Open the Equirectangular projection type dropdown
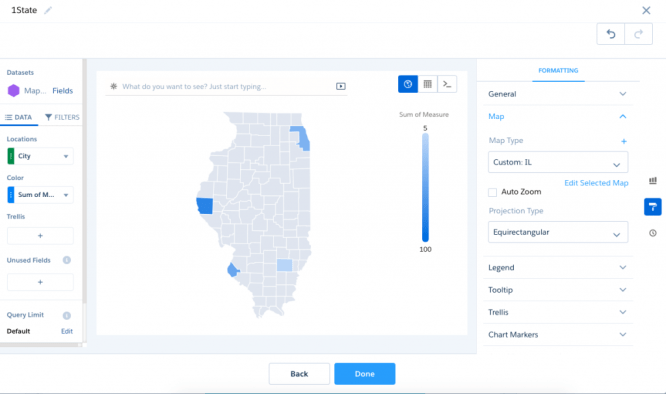The width and height of the screenshot is (666, 394). [x=558, y=232]
